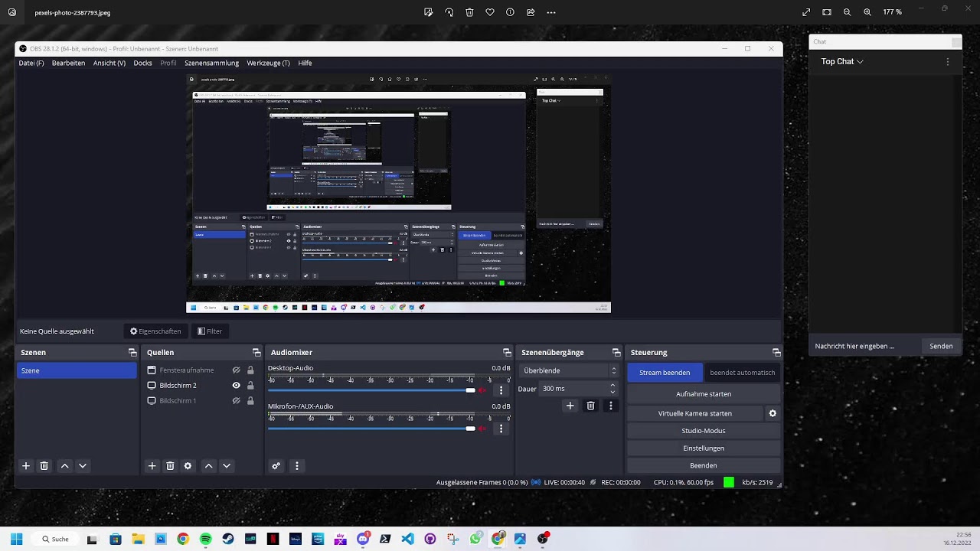
Task: Share the photo from Photos toolbar
Action: coord(531,12)
